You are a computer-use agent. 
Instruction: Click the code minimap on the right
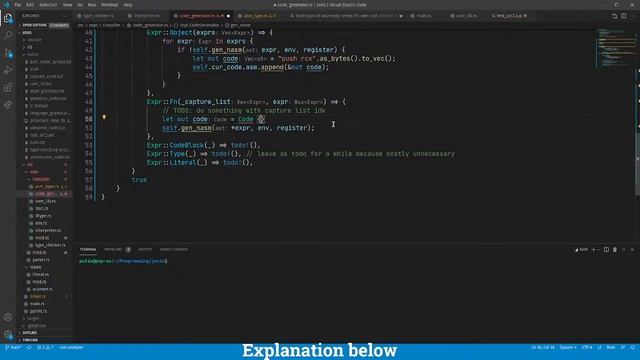pos(616,49)
